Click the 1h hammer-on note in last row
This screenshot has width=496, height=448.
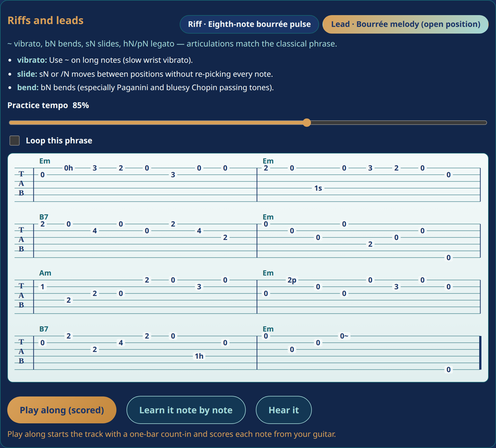tap(199, 356)
